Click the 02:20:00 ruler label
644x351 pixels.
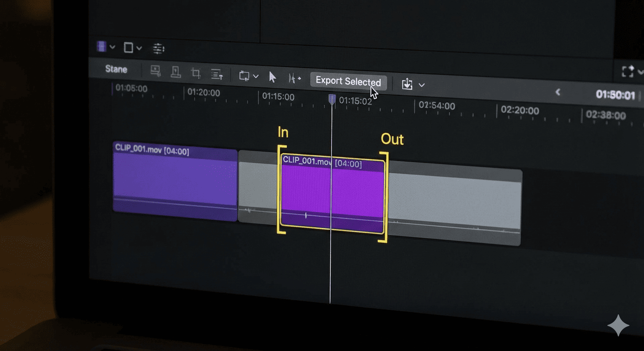click(x=520, y=111)
